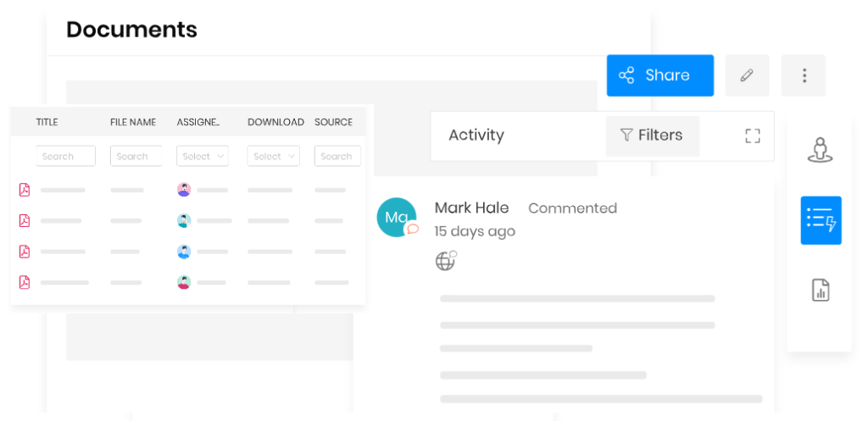Open the activity Filters button

652,136
